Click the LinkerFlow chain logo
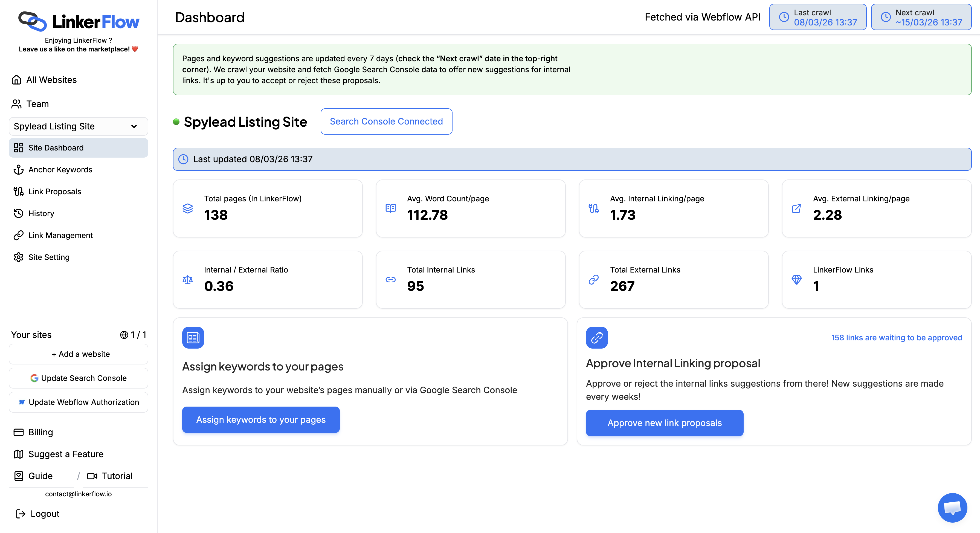Screen dimensions: 980x533 (32, 21)
